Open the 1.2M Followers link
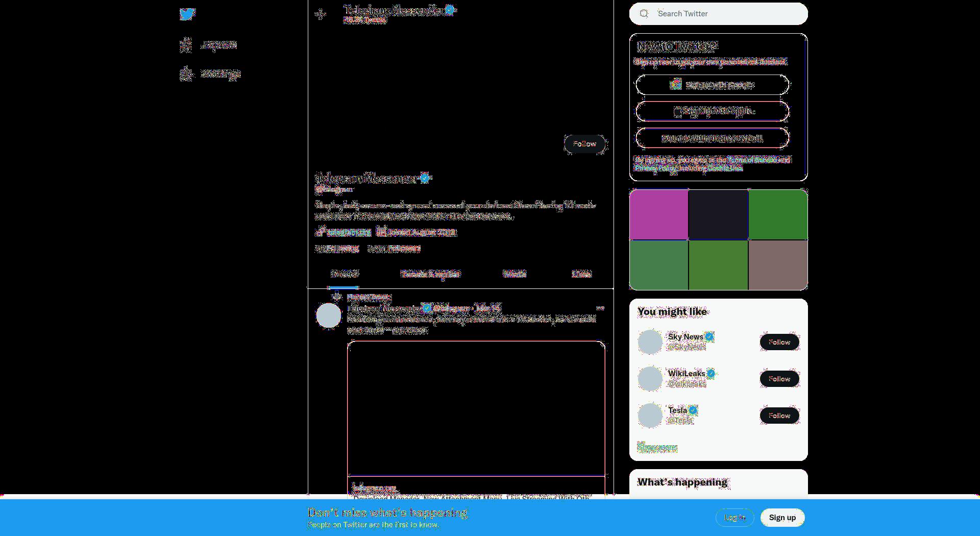This screenshot has width=980, height=536. tap(395, 249)
